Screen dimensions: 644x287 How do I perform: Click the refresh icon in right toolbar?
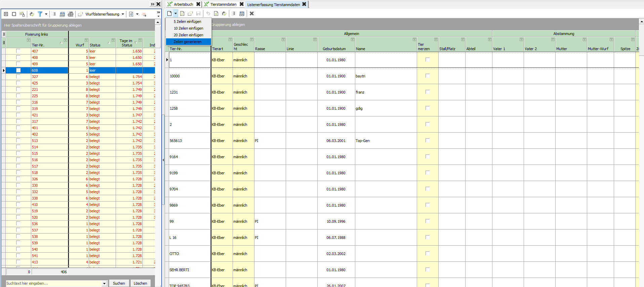(224, 13)
